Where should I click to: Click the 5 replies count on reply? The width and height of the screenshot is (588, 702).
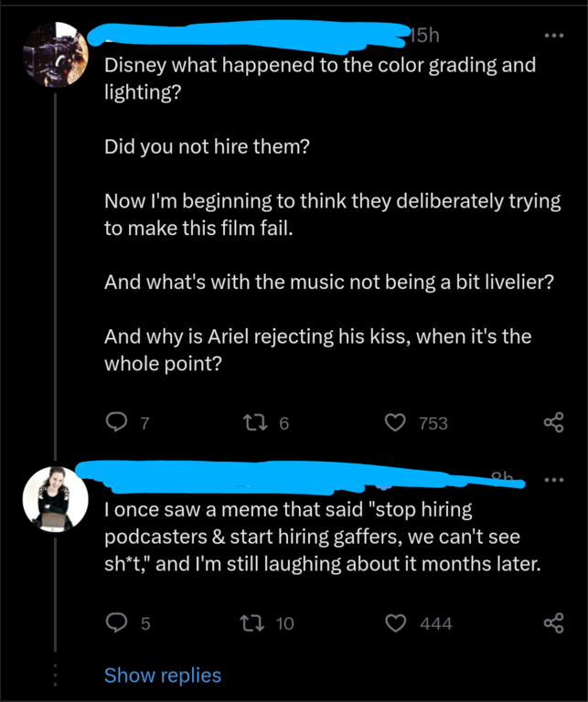point(144,624)
